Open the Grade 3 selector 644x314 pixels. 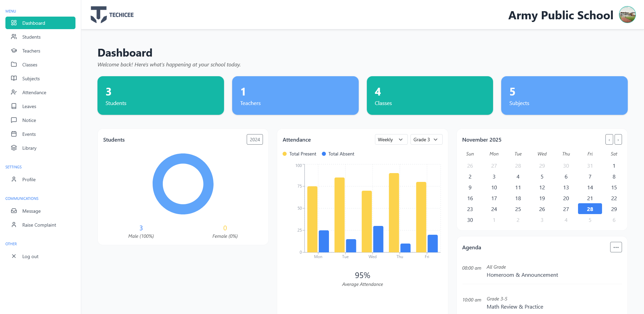426,139
